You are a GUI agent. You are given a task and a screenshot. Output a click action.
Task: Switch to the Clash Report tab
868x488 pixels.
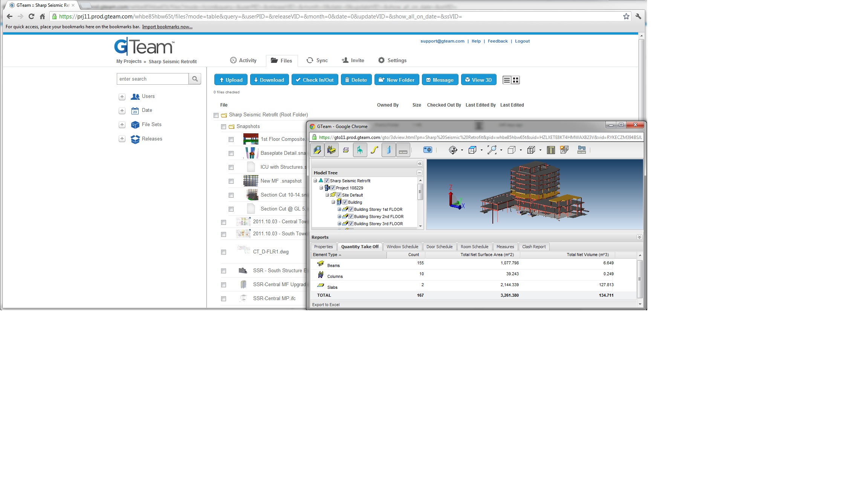pos(533,247)
